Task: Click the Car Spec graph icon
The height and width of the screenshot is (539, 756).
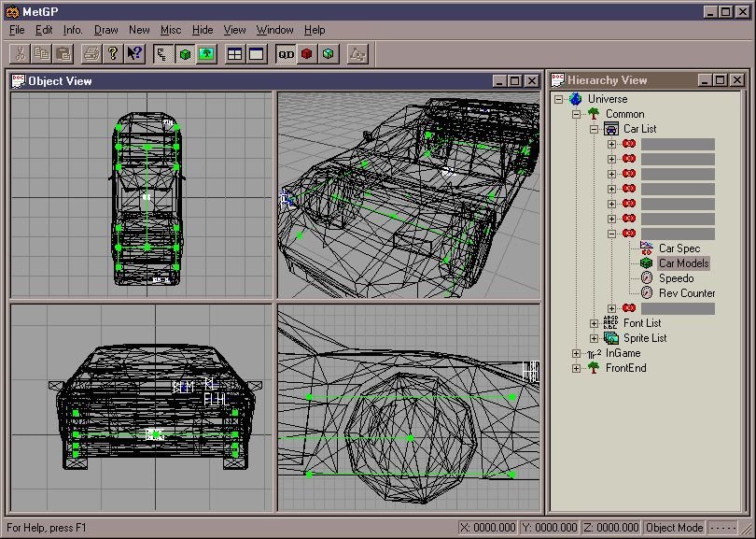Action: [647, 248]
